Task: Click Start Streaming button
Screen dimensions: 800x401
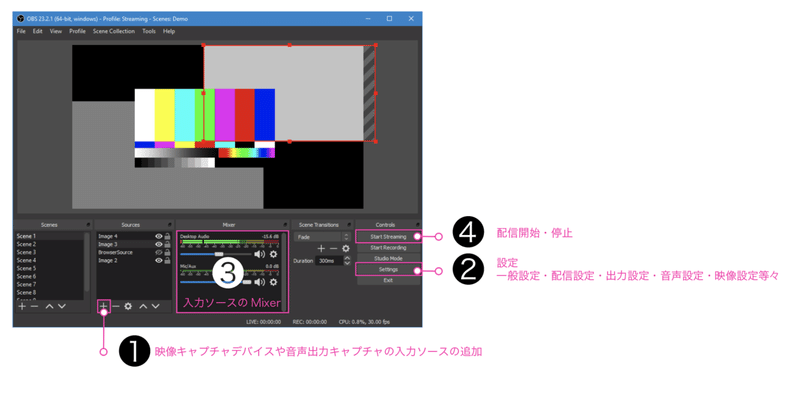Action: click(x=388, y=237)
